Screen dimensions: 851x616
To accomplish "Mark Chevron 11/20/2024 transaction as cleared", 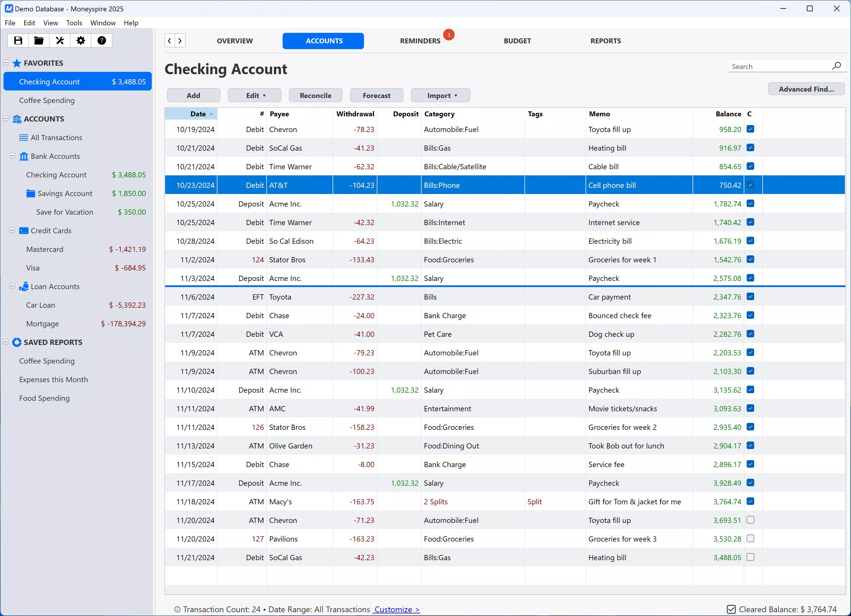I will (x=750, y=520).
